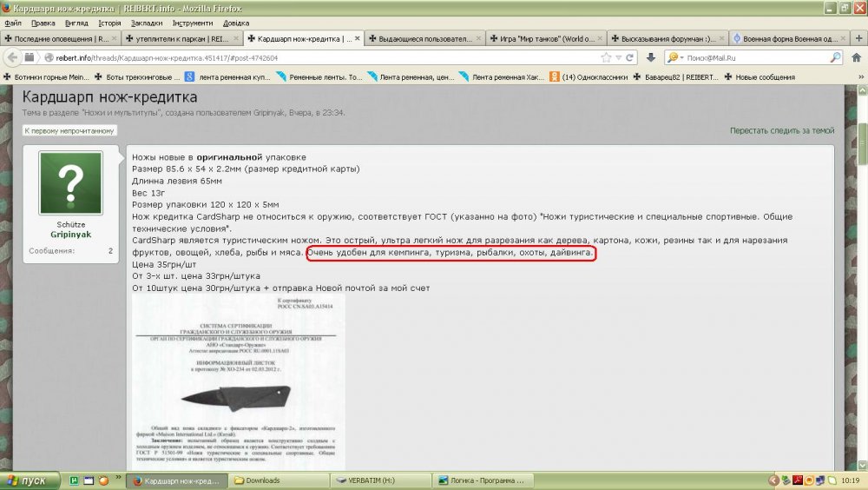Screen dimensions: 868x490
Task: Click the red PDF tray icon
Action: pos(797,480)
